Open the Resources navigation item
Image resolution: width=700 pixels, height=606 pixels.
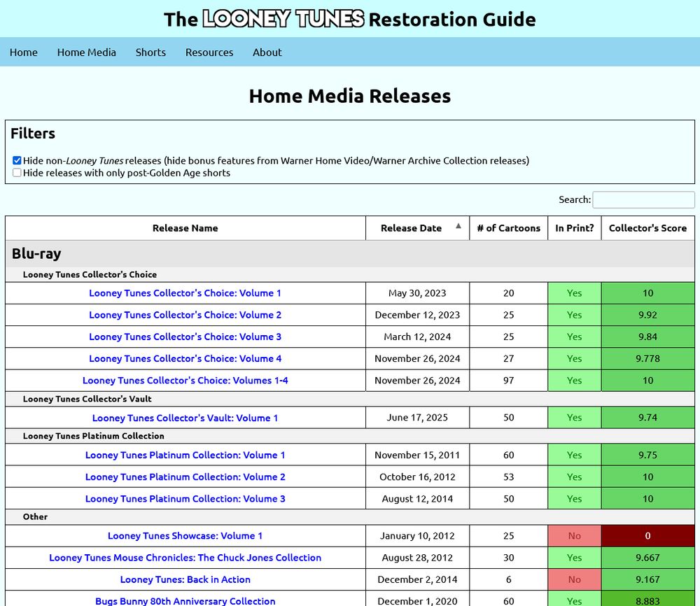pyautogui.click(x=209, y=52)
